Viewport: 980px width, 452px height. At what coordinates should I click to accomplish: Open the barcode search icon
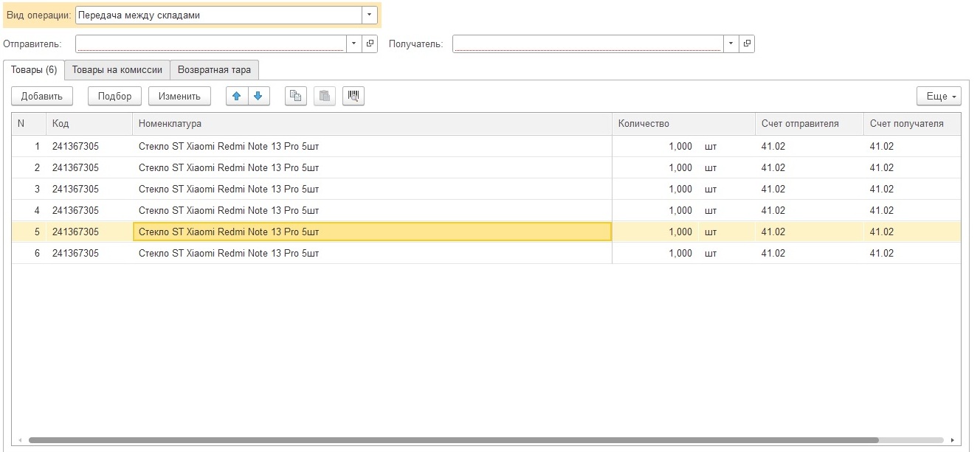pos(353,96)
